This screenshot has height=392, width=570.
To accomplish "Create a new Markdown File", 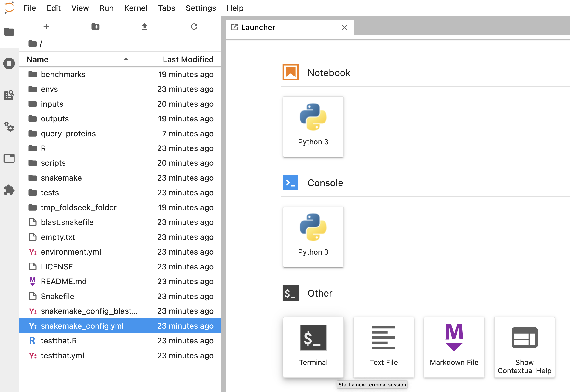I will pyautogui.click(x=454, y=347).
